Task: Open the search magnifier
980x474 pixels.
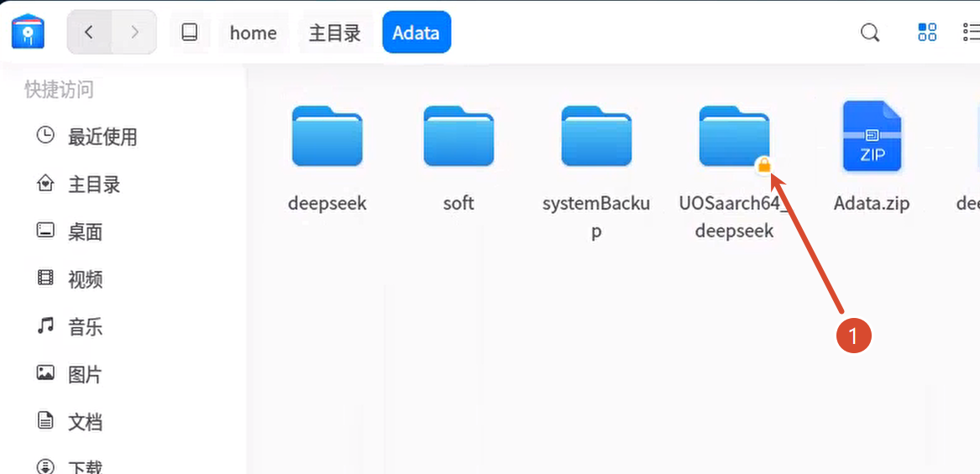Action: click(870, 33)
